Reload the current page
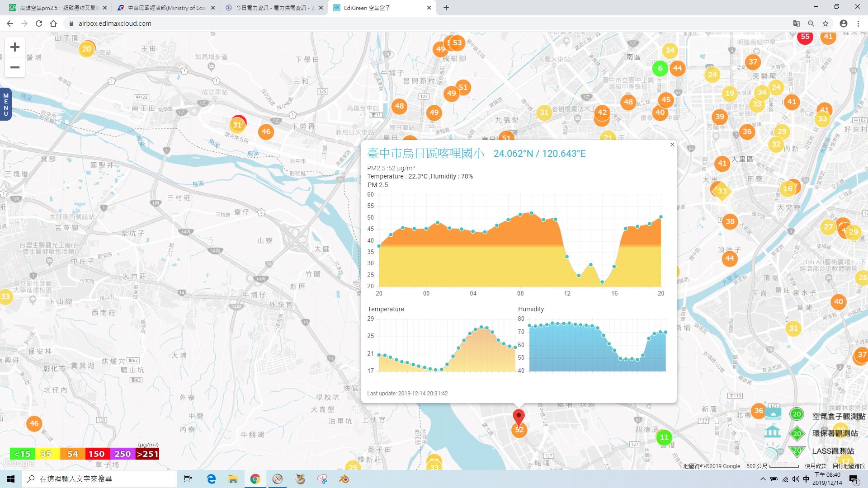The width and height of the screenshot is (868, 488). point(39,23)
